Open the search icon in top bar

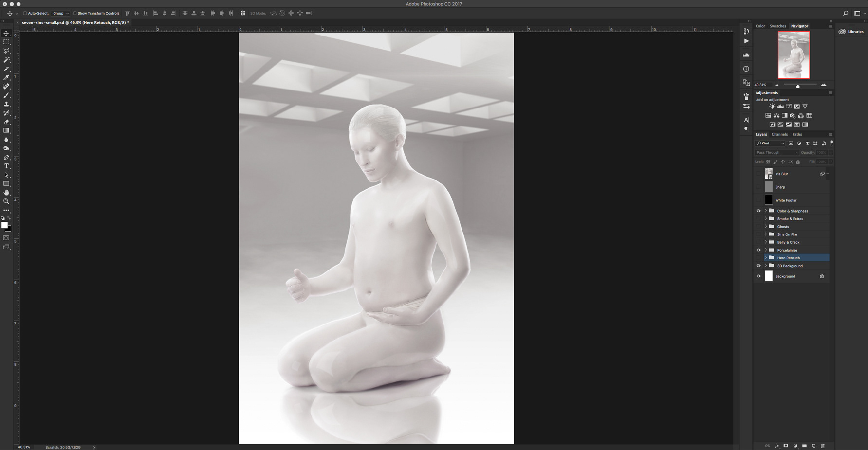846,13
